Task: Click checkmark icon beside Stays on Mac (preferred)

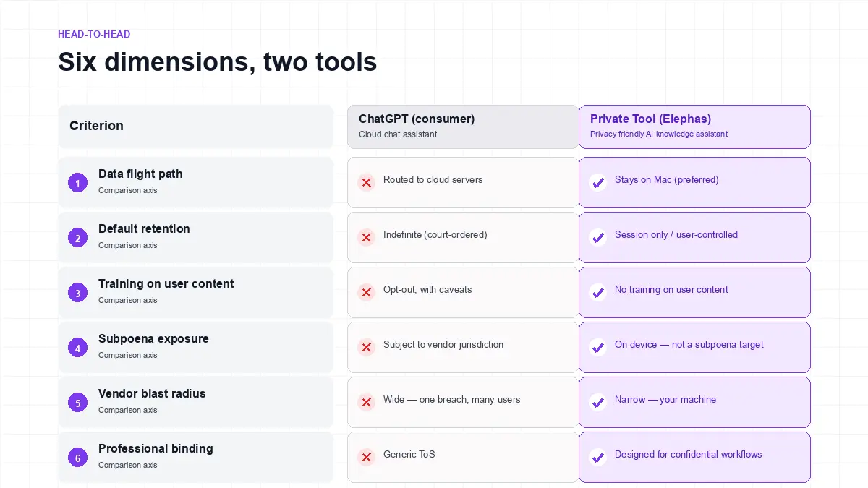Action: (598, 183)
